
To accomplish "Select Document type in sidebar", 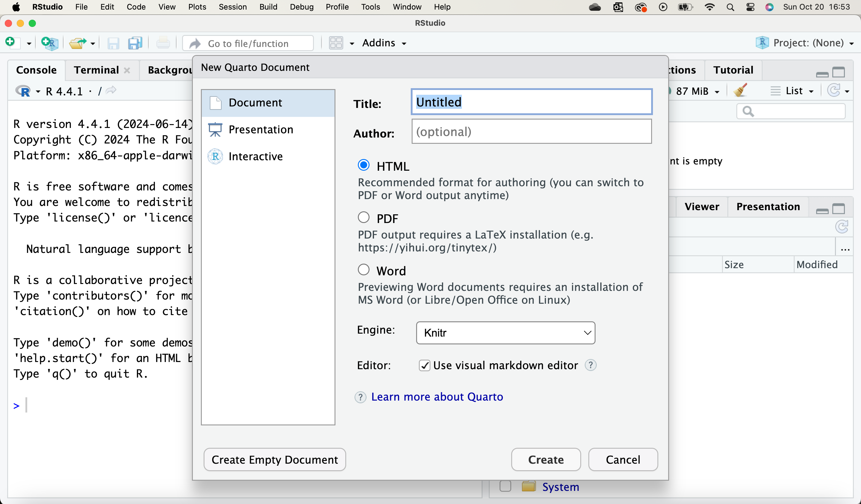I will 268,103.
